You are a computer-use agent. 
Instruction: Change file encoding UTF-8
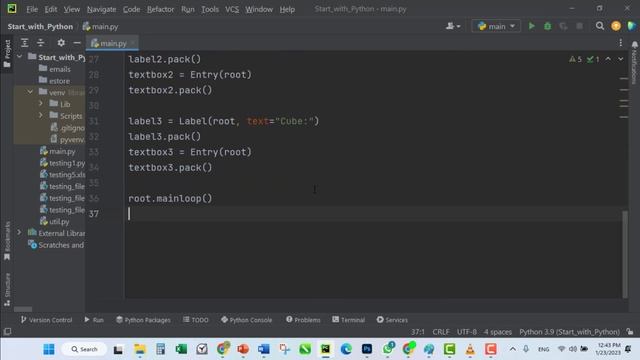click(x=467, y=332)
